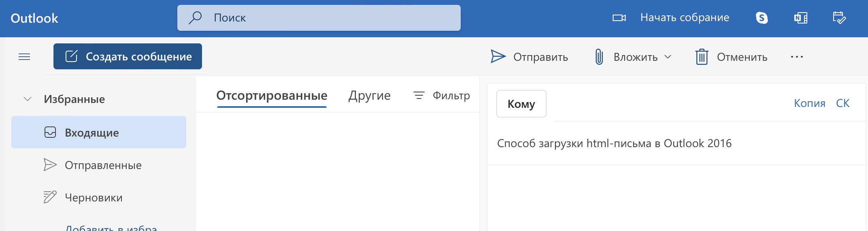Select the Отсортированные tab
This screenshot has height=231, width=868.
[x=272, y=96]
